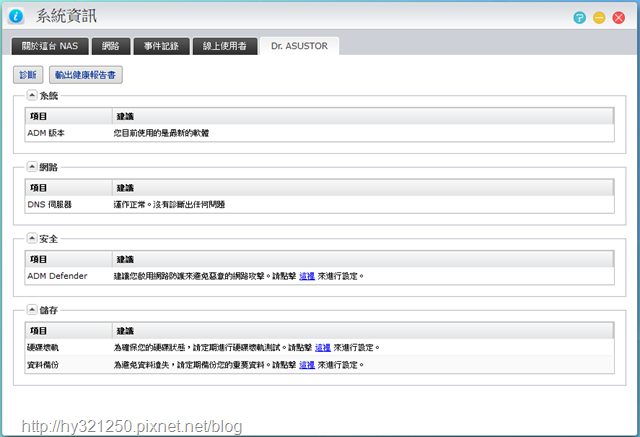Image resolution: width=640 pixels, height=437 pixels.
Task: Click 項目 column header in 網路 table
Action: coord(69,188)
